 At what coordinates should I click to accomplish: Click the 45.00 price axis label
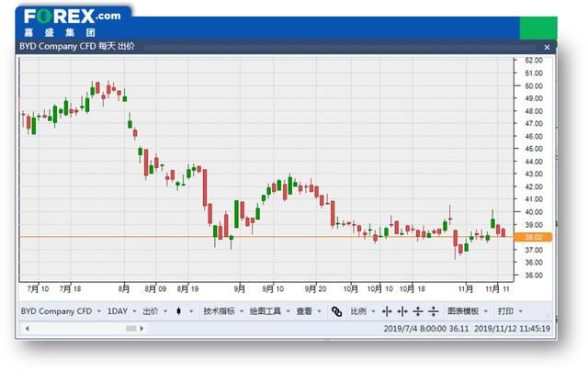[x=534, y=149]
